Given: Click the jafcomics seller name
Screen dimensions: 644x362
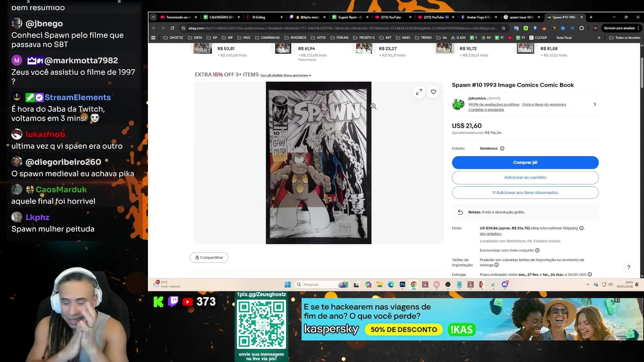Looking at the screenshot, I should (x=477, y=99).
